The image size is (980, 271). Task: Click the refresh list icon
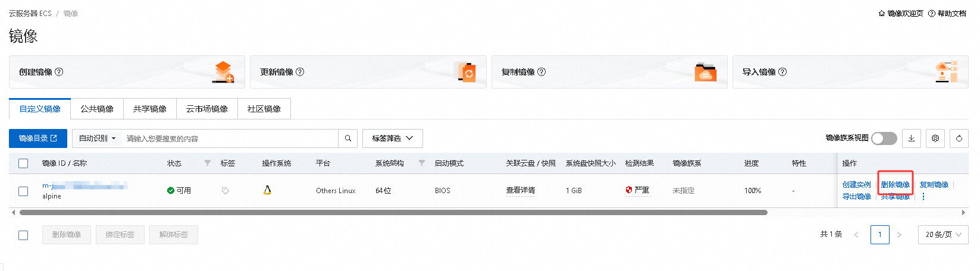[x=959, y=138]
